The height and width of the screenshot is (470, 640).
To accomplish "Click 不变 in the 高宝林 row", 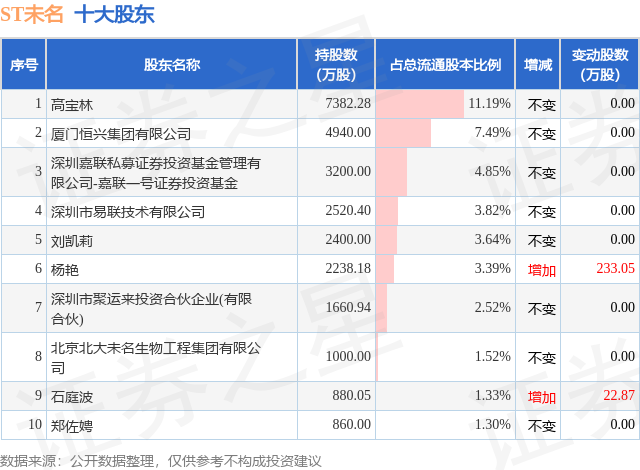I will pyautogui.click(x=542, y=105).
